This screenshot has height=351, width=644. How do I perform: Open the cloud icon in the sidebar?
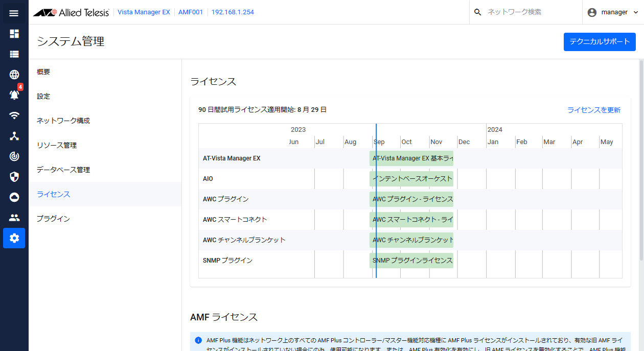(x=14, y=197)
